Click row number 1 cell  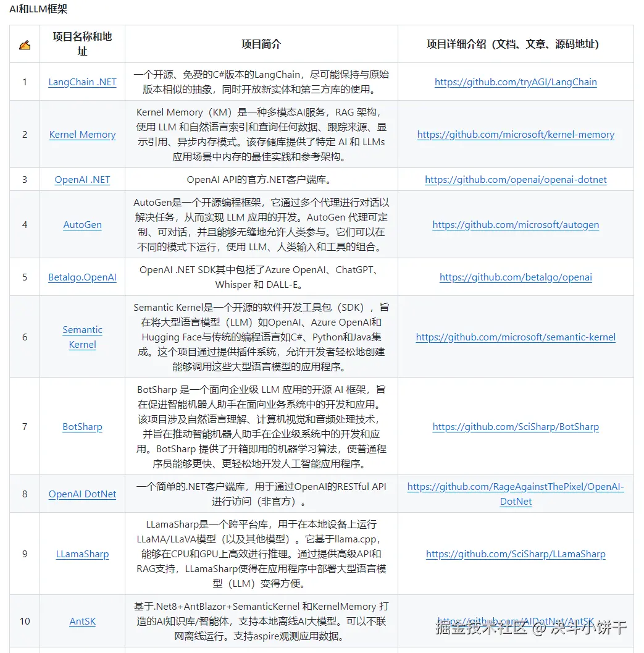(x=25, y=82)
